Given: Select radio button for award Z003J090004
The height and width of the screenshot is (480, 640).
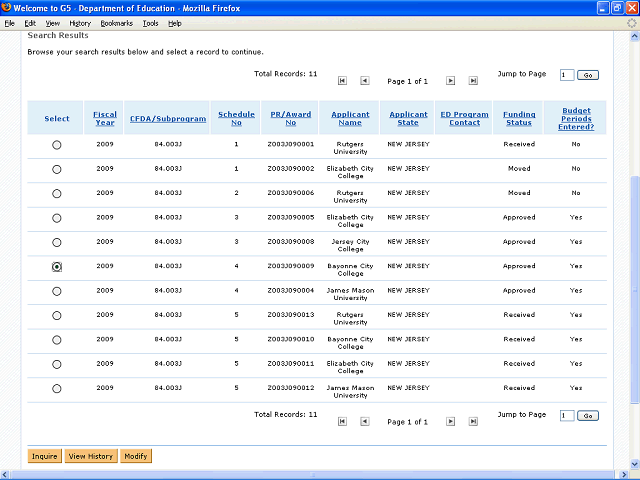Looking at the screenshot, I should 56,291.
